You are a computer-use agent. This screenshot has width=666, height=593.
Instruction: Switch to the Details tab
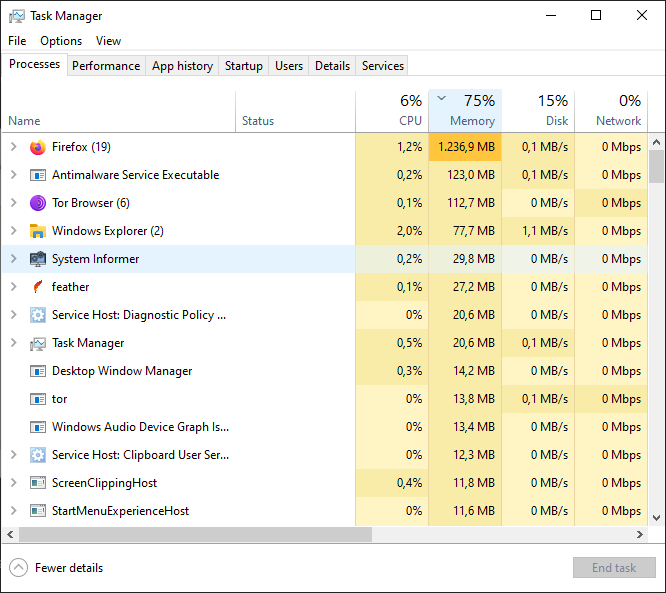coord(332,66)
